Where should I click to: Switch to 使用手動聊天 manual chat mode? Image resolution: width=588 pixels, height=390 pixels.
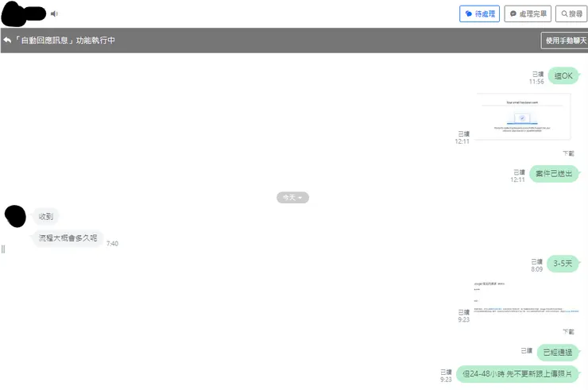pyautogui.click(x=564, y=41)
